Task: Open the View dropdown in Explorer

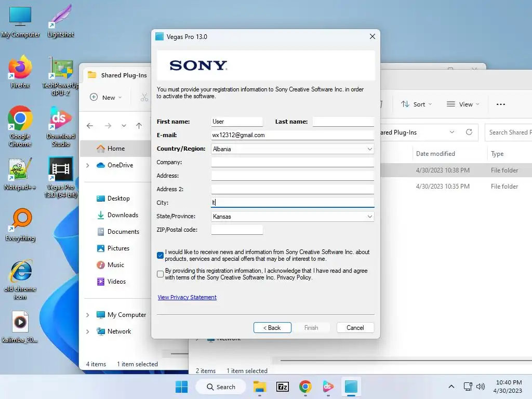Action: (x=463, y=104)
